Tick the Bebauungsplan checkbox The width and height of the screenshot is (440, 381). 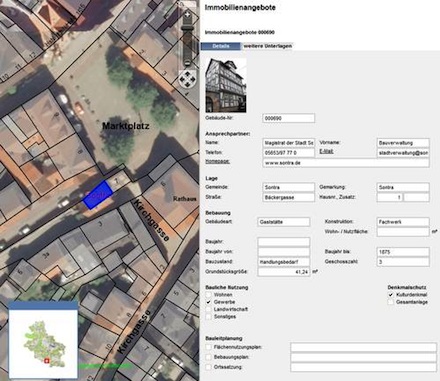[209, 357]
